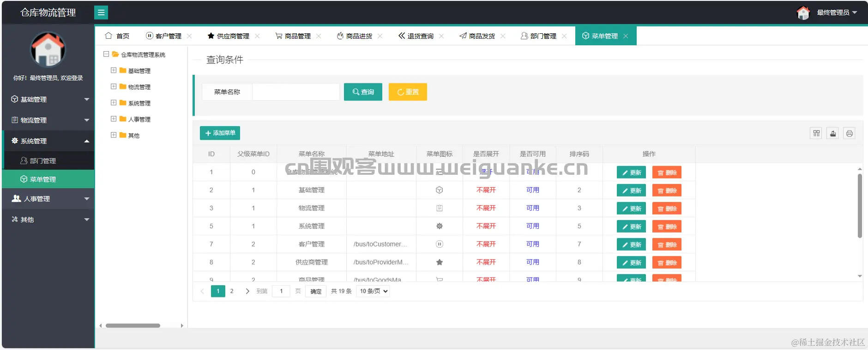Collapse the 仓库物流管理系统 tree root
868x350 pixels.
point(106,54)
